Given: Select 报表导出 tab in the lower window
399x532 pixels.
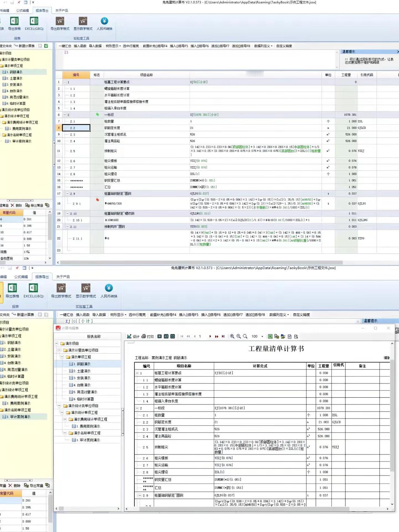Looking at the screenshot, I should point(42,277).
